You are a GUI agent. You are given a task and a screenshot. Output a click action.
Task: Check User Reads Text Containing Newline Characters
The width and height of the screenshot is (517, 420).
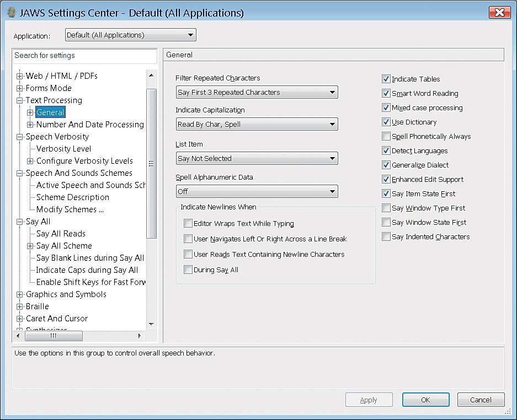pos(188,254)
